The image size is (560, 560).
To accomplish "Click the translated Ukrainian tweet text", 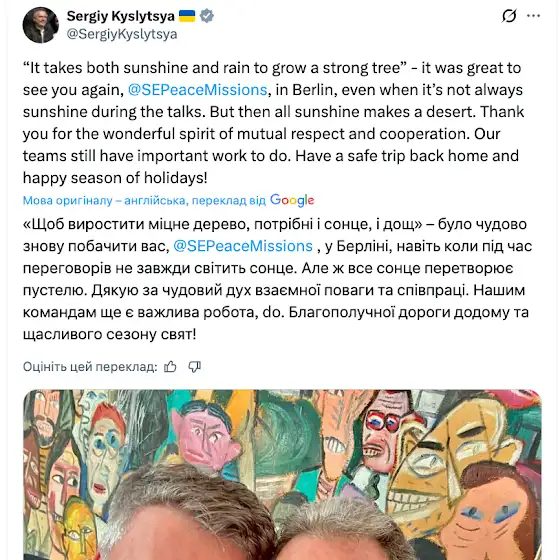I will tap(278, 279).
